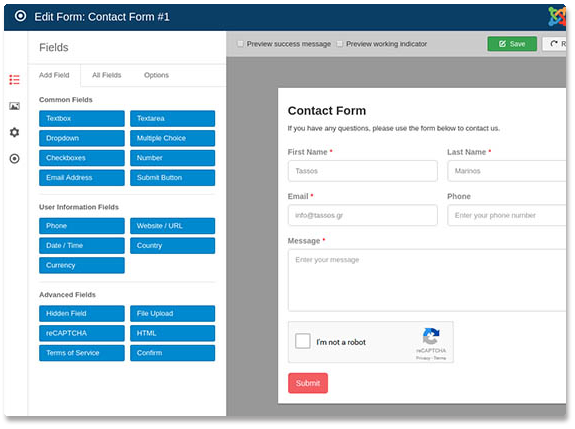Select the Add Field tab
The width and height of the screenshot is (575, 429).
tap(54, 75)
